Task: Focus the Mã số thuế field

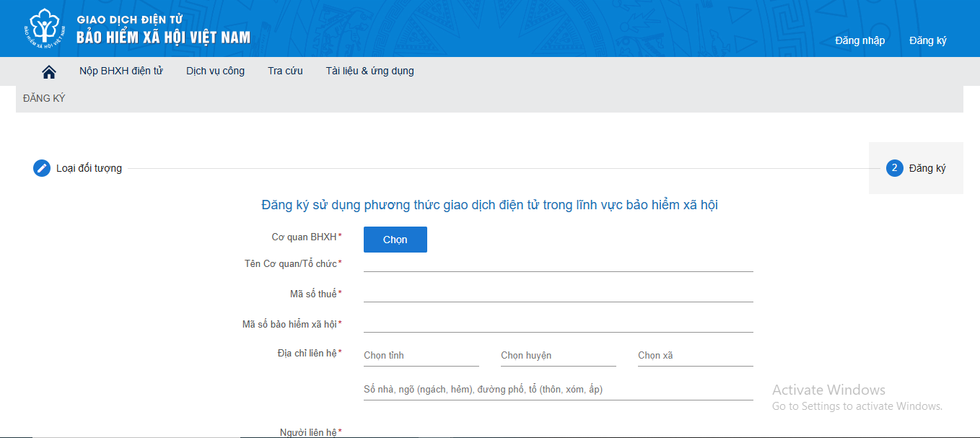Action: point(559,294)
